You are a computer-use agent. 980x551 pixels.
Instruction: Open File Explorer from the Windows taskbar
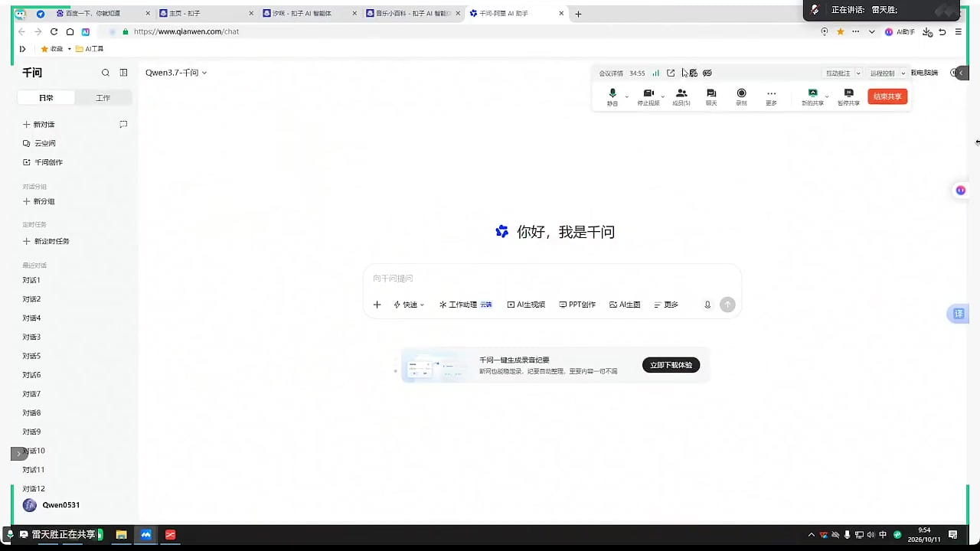click(x=121, y=534)
